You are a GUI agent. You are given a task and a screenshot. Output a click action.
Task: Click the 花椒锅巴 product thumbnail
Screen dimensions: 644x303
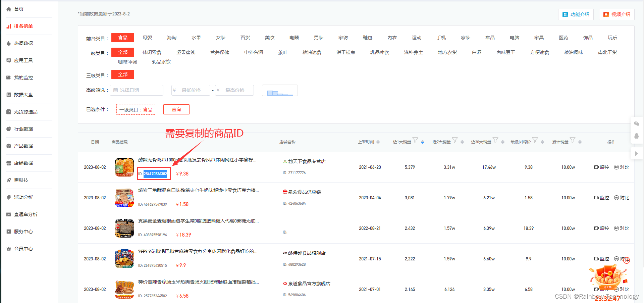coord(124,259)
